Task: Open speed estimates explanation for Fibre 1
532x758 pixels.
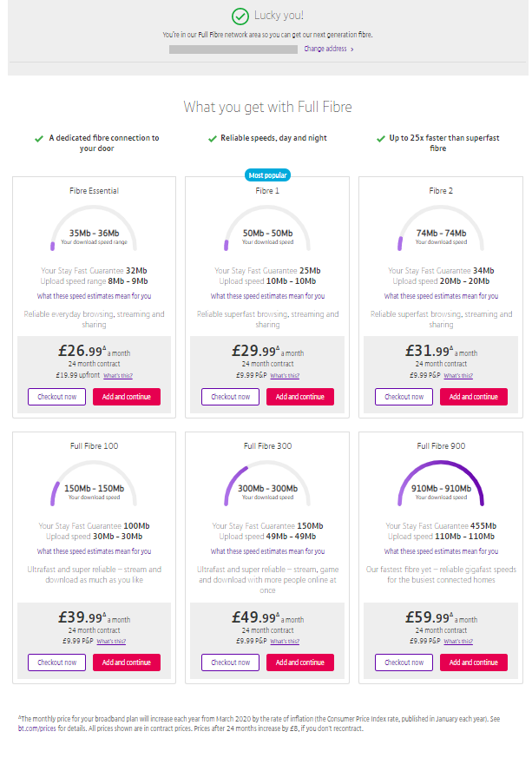Action: 267,296
